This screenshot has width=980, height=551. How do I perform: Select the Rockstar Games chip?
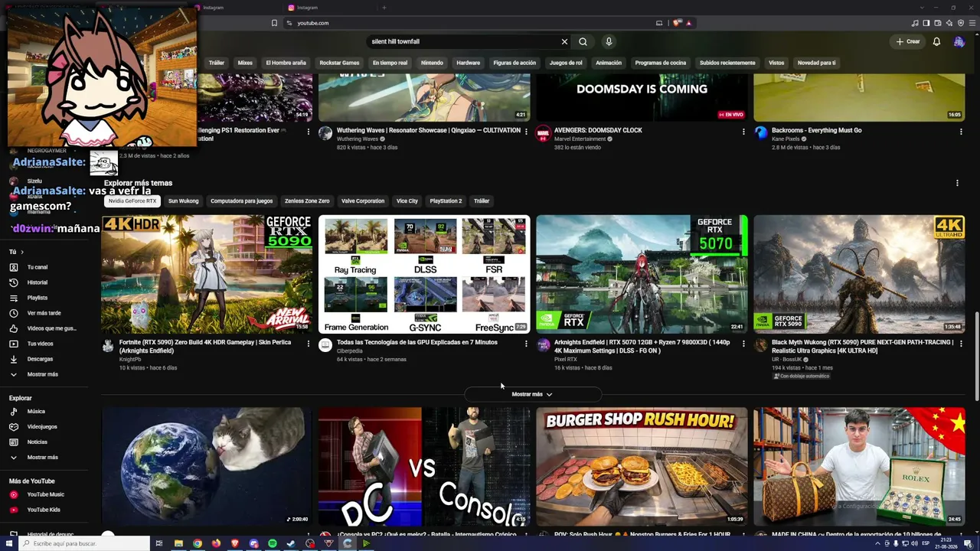pyautogui.click(x=339, y=63)
